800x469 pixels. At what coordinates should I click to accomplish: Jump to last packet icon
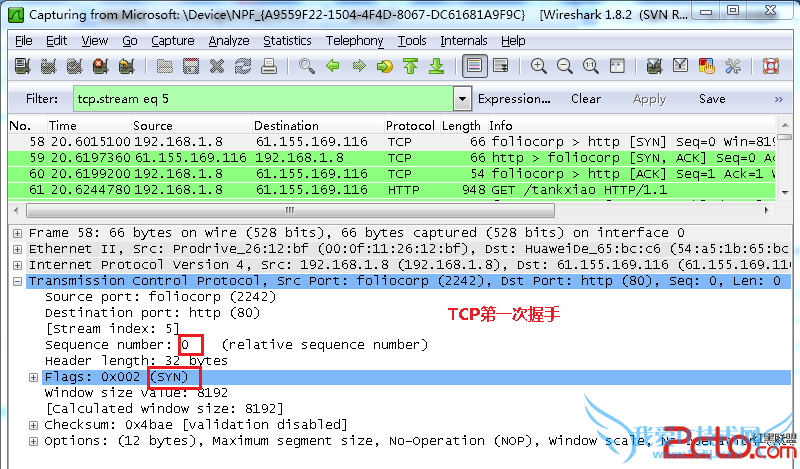coord(437,66)
